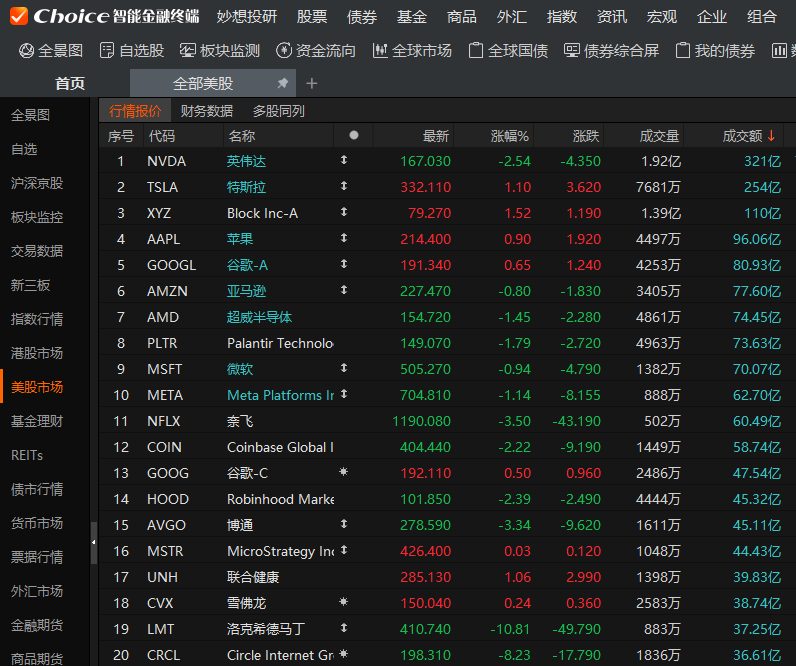Click GOOGL row up-down arrow marker
This screenshot has width=796, height=666.
[x=344, y=263]
